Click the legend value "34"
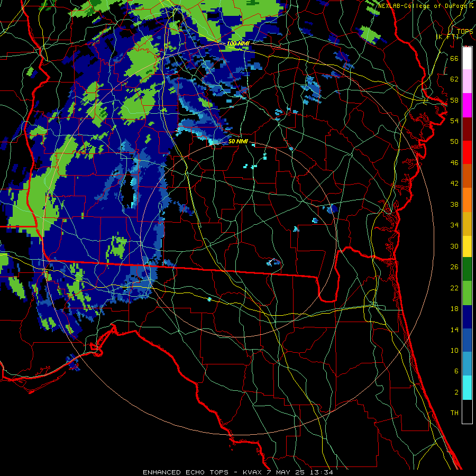 pos(454,225)
